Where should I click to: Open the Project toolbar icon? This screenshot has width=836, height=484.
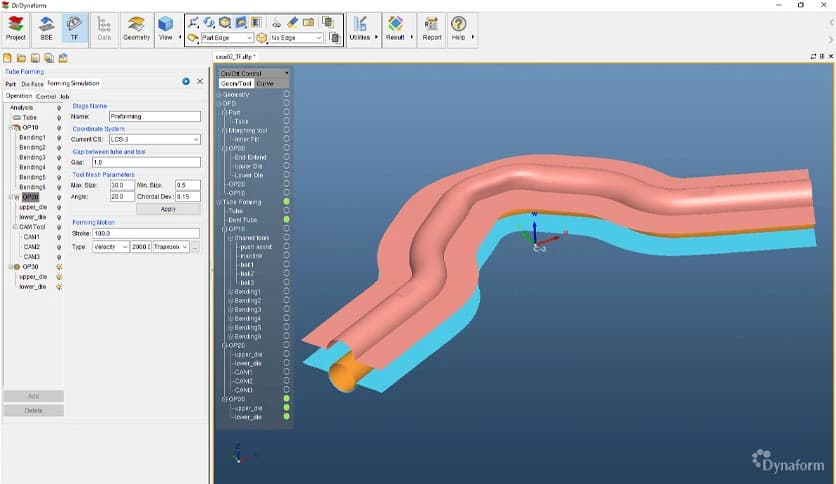[16, 27]
